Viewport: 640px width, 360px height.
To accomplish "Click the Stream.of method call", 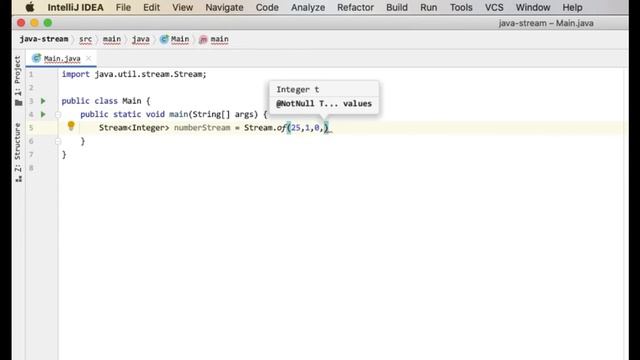I will click(x=265, y=128).
